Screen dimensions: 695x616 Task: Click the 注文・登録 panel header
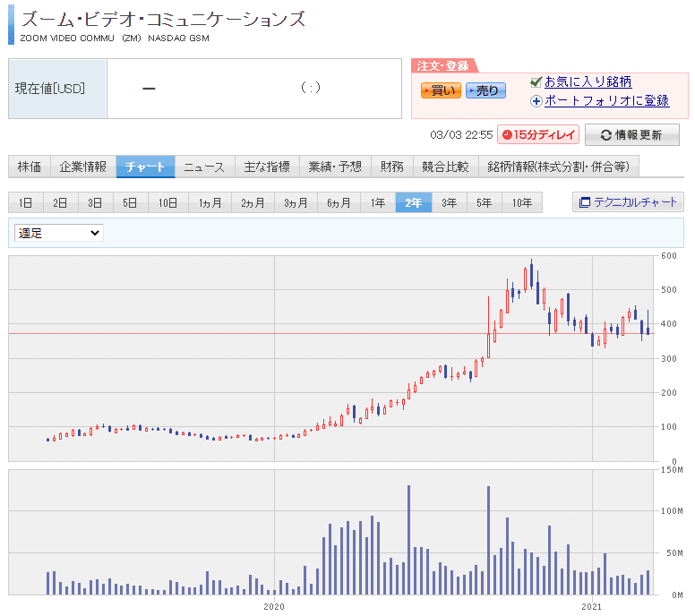point(443,65)
